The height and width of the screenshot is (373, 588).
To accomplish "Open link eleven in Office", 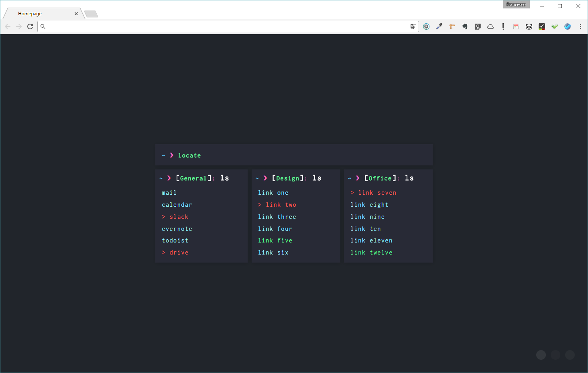I will [x=371, y=241].
